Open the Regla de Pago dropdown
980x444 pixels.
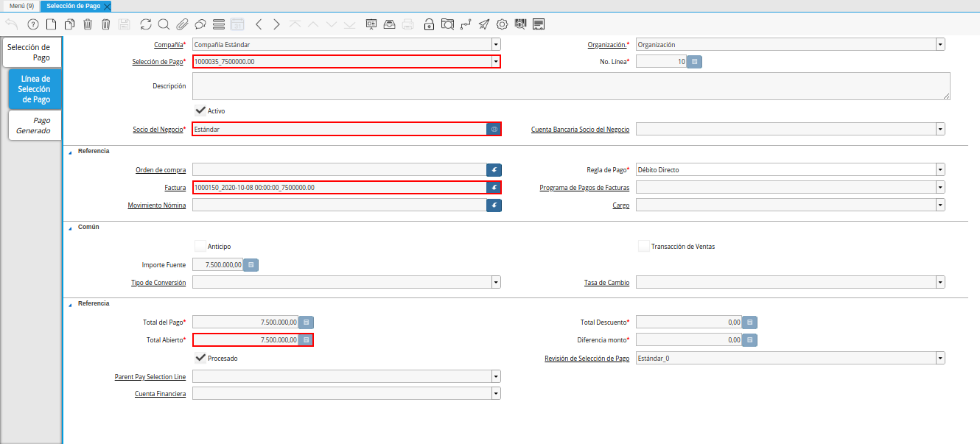click(x=940, y=170)
